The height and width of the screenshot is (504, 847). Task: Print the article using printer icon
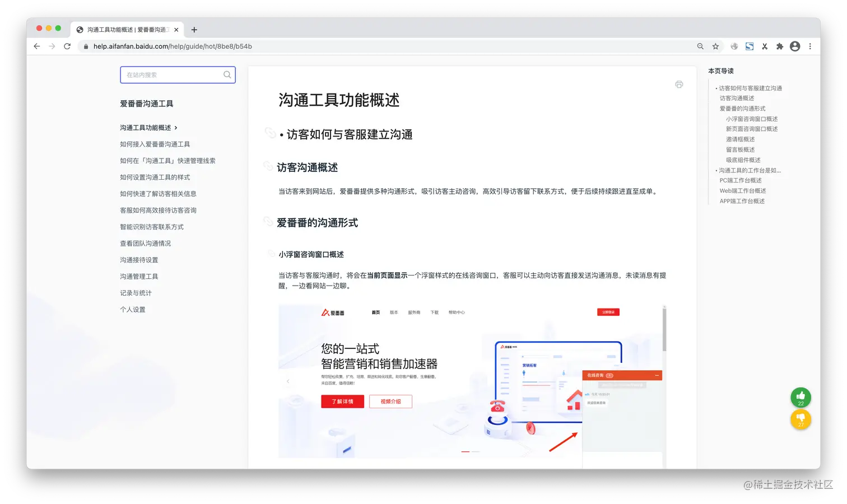(x=679, y=85)
